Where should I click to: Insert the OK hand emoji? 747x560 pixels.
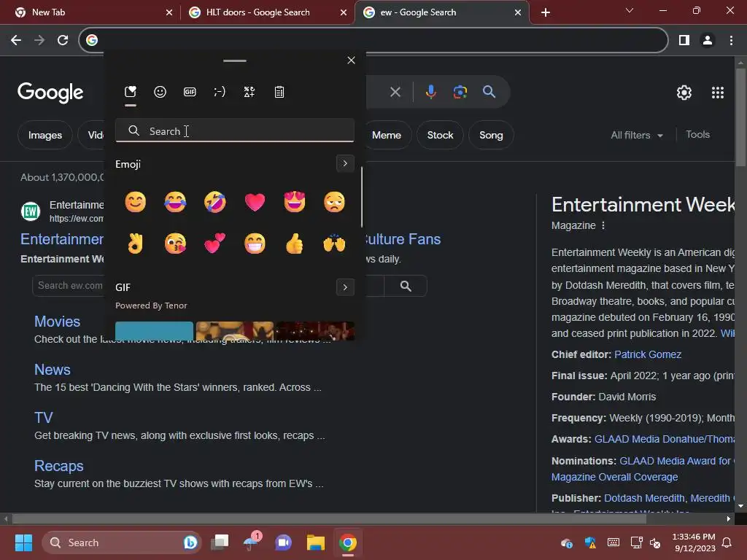pyautogui.click(x=135, y=244)
